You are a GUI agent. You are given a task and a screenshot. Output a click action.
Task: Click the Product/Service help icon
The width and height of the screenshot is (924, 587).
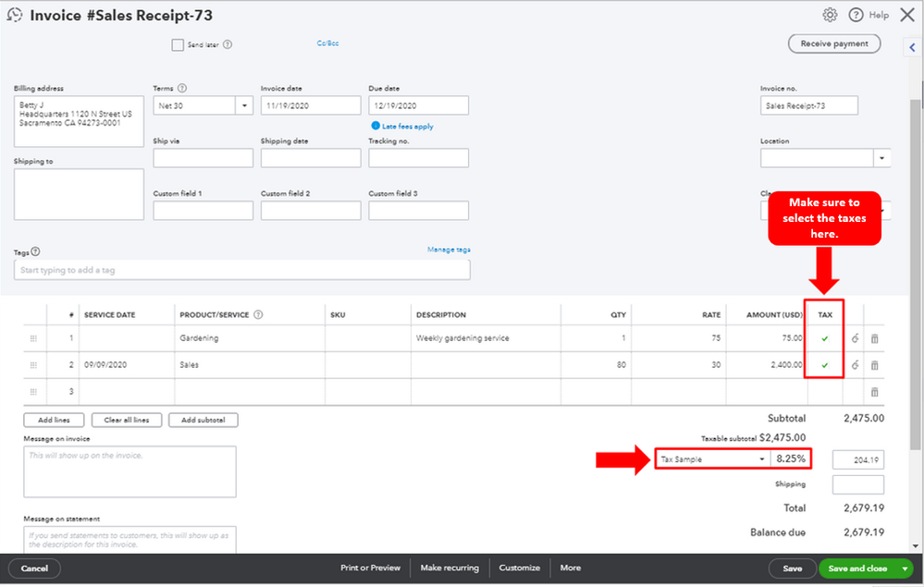[258, 314]
